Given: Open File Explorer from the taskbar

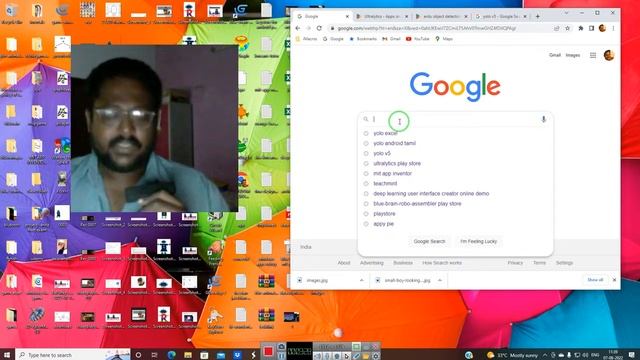Looking at the screenshot, I should [x=188, y=355].
